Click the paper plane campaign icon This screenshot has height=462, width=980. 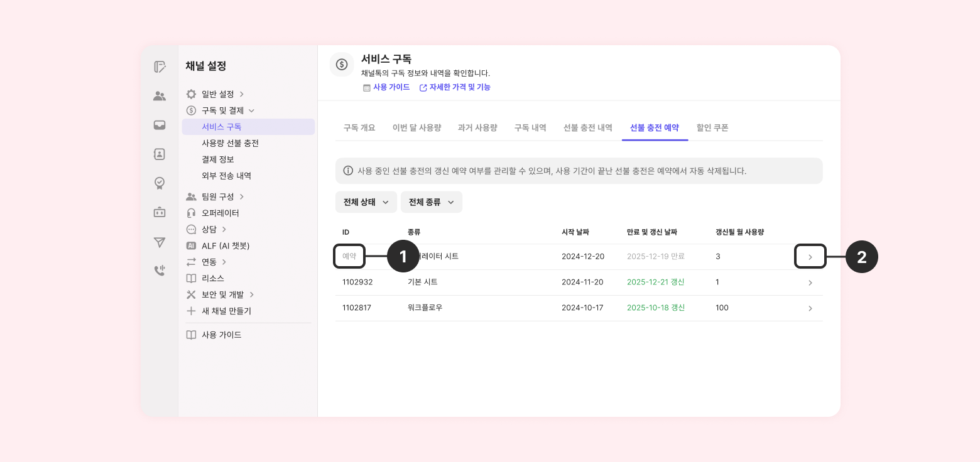(160, 242)
